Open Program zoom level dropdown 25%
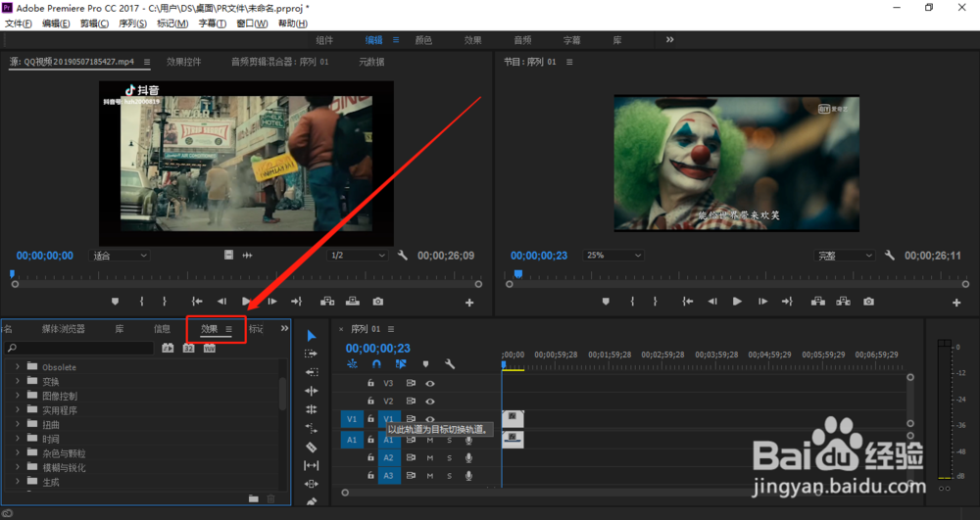The image size is (980, 520). [x=613, y=256]
